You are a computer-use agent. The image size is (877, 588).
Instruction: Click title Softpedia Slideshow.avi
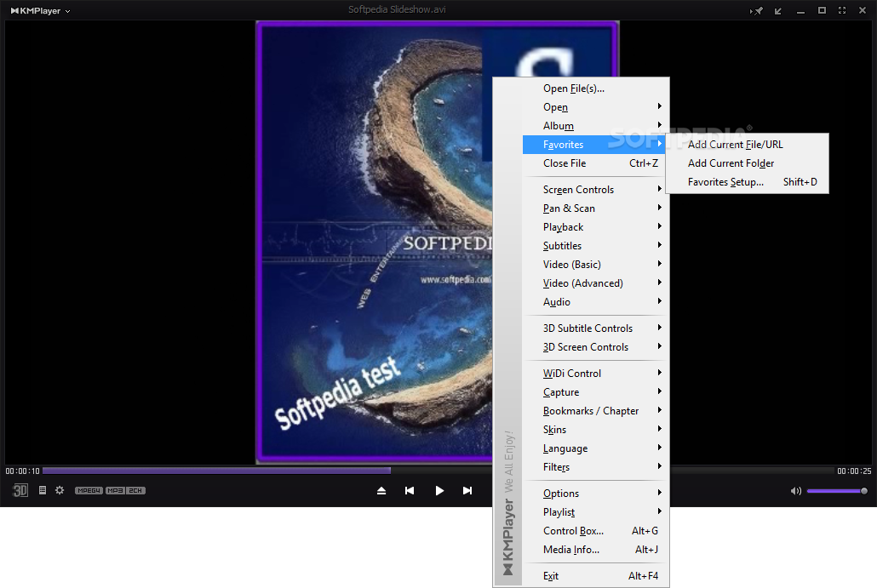pos(397,9)
